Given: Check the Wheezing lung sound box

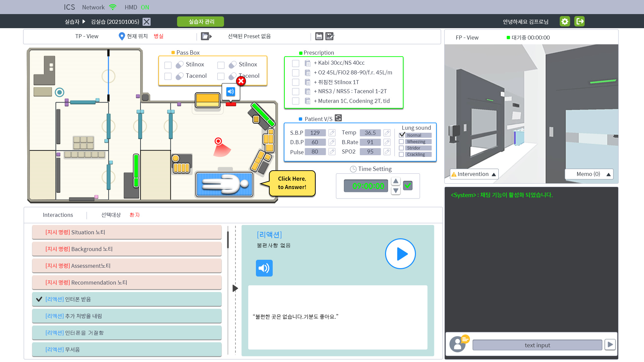Looking at the screenshot, I should point(401,142).
